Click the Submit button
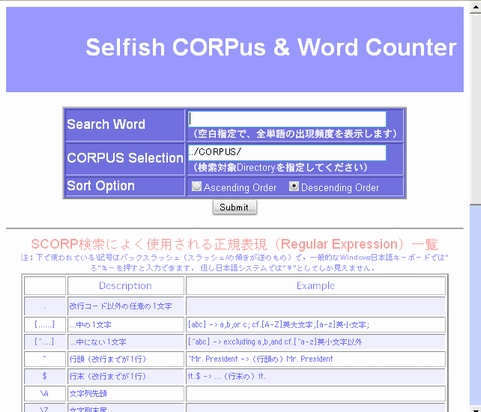 click(x=235, y=207)
